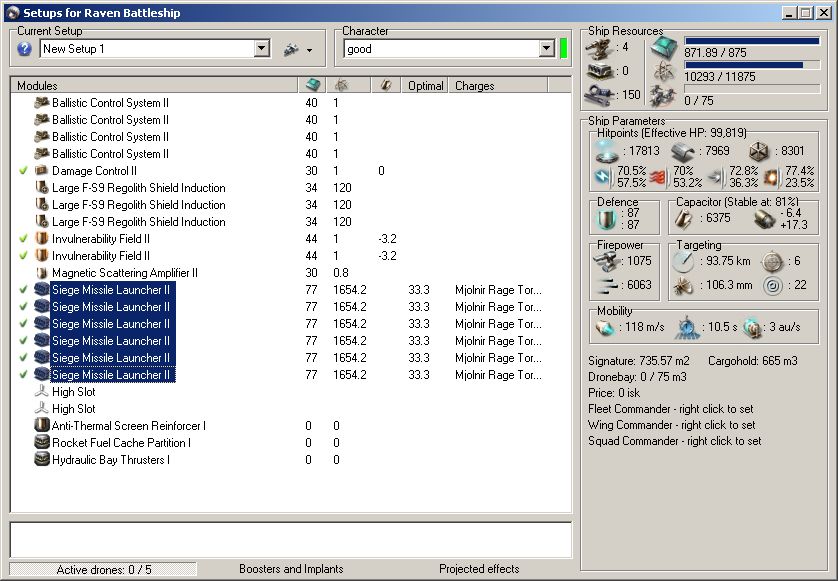Open the Boosters and Implants tab
The width and height of the screenshot is (838, 581).
tap(291, 569)
